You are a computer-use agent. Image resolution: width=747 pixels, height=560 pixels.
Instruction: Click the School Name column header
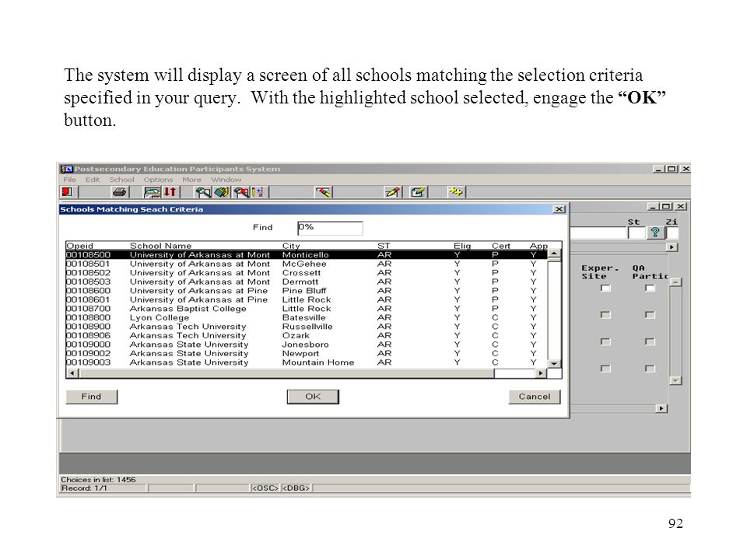click(160, 246)
